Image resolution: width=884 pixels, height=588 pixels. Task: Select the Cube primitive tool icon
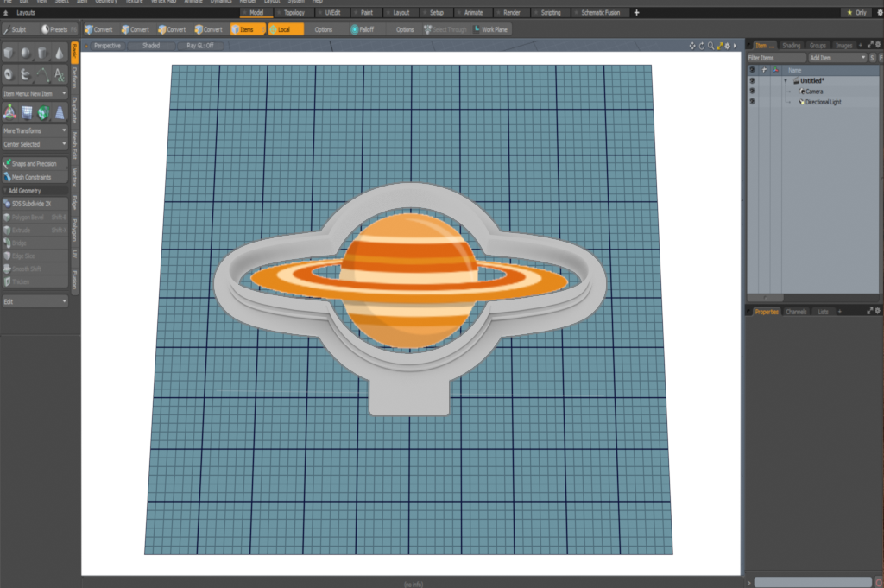pyautogui.click(x=9, y=54)
